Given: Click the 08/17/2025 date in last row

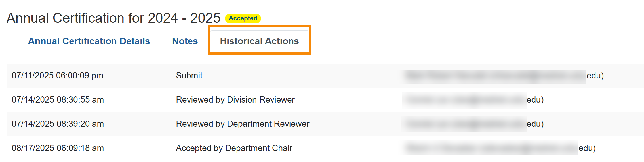Looking at the screenshot, I should (x=33, y=148).
